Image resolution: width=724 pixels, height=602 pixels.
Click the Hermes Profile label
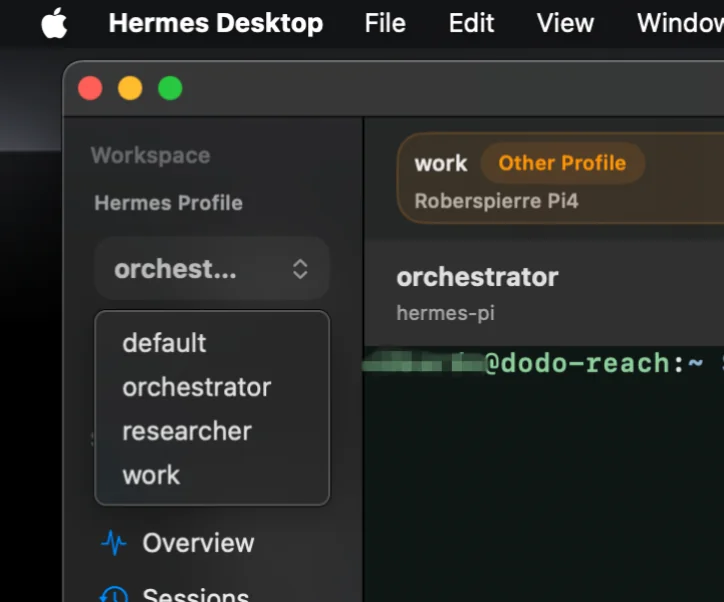tap(169, 203)
